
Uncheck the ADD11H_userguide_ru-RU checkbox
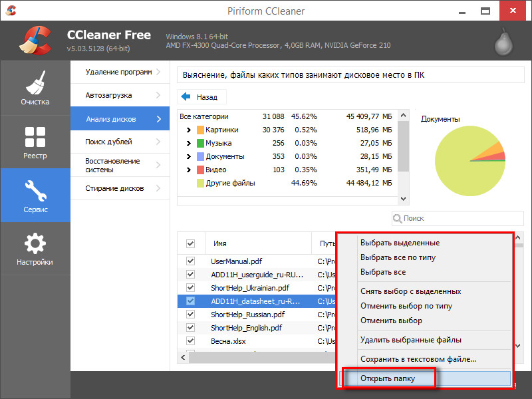click(190, 274)
